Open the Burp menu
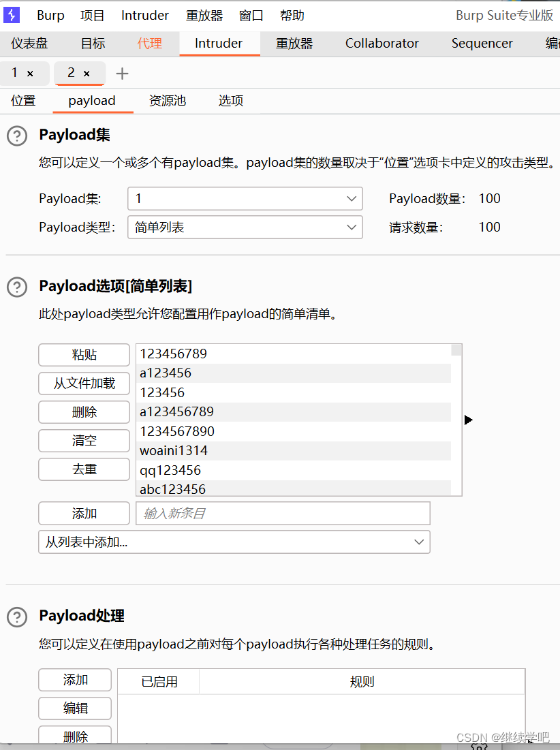The image size is (560, 750). pyautogui.click(x=50, y=15)
